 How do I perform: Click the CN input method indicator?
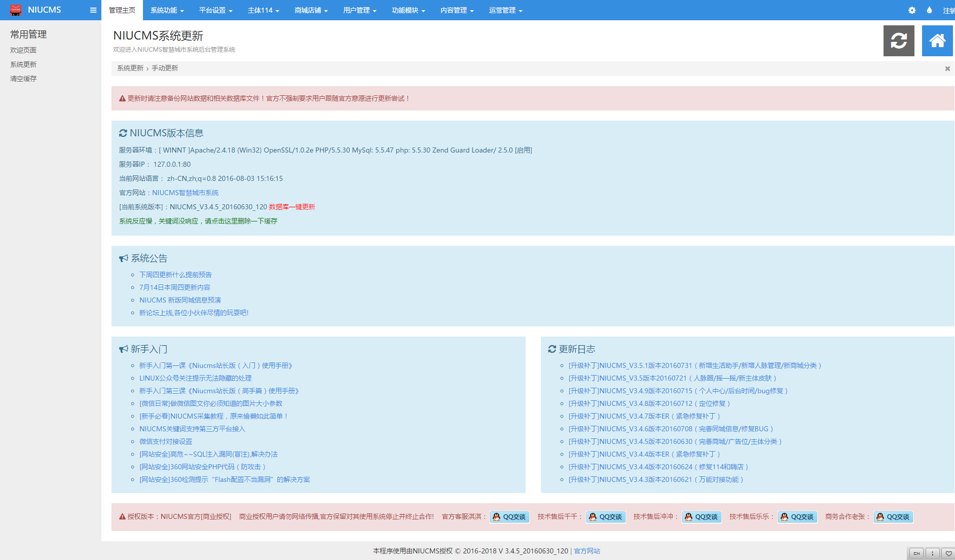coord(916,553)
